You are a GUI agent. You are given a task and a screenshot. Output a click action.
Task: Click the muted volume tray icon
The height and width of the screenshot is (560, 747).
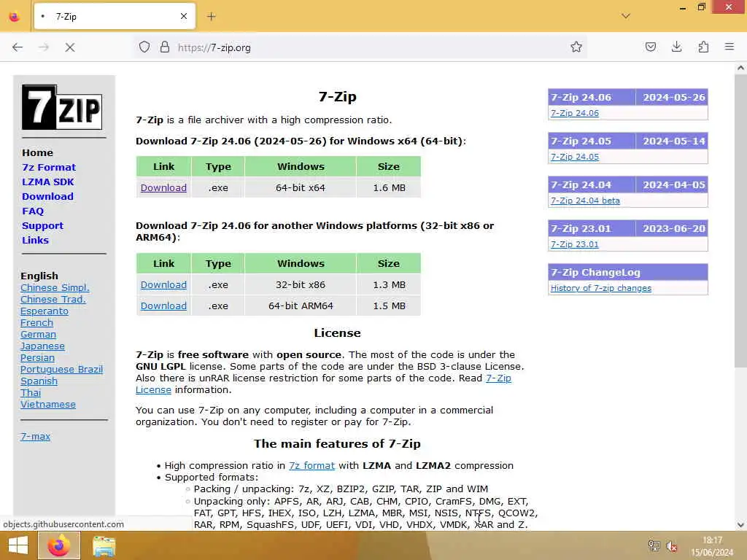pos(672,546)
